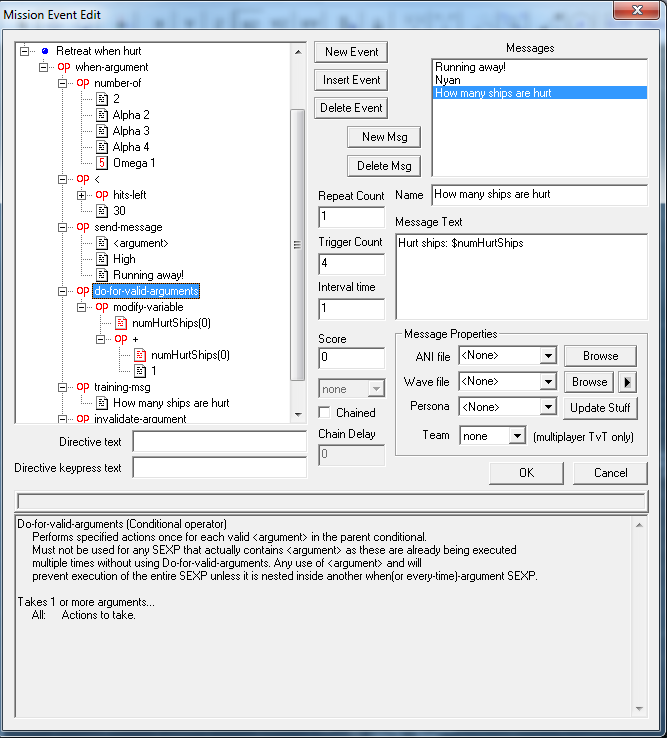Collapse the number-of tree node

pos(63,83)
